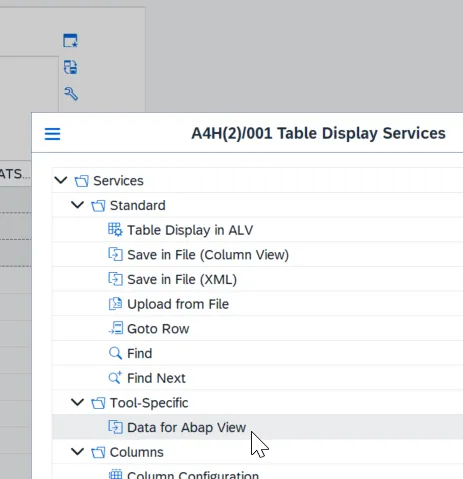463x479 pixels.
Task: Select Column Configuration entry
Action: coord(193,475)
